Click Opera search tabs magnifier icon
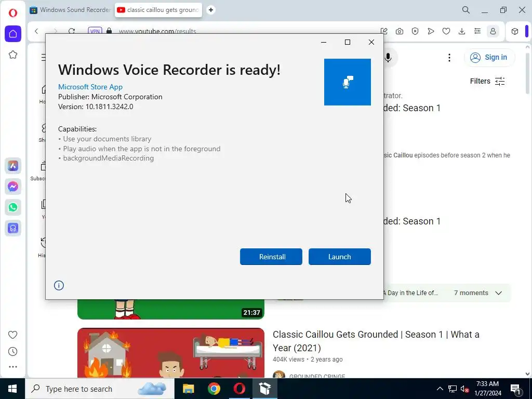The height and width of the screenshot is (399, 532). (x=466, y=10)
